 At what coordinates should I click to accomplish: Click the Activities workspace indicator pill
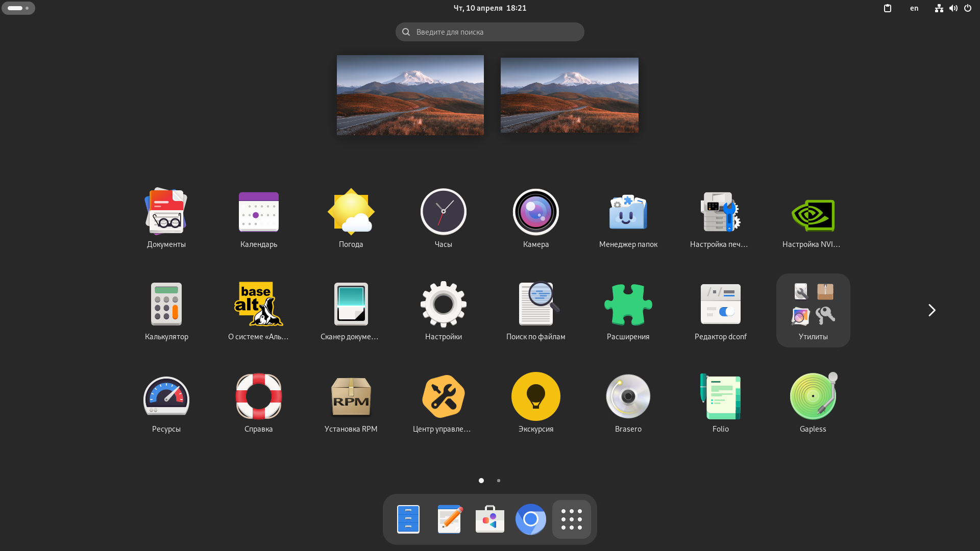18,8
